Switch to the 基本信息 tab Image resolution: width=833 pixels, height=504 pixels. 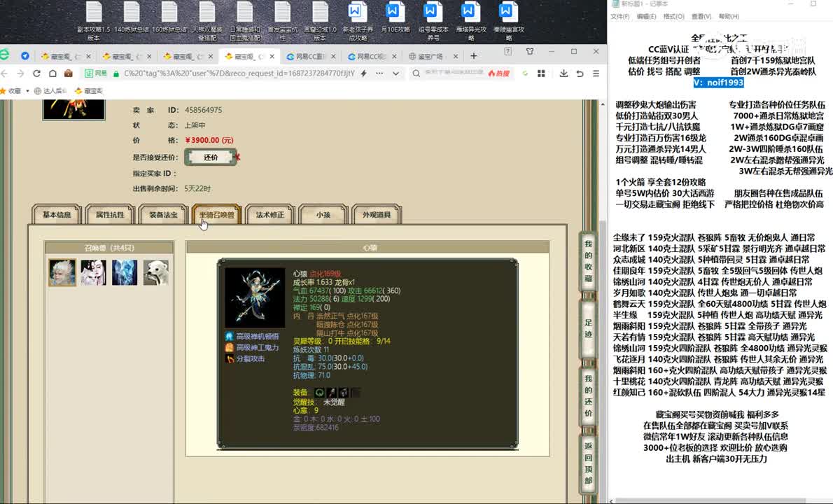click(x=56, y=215)
